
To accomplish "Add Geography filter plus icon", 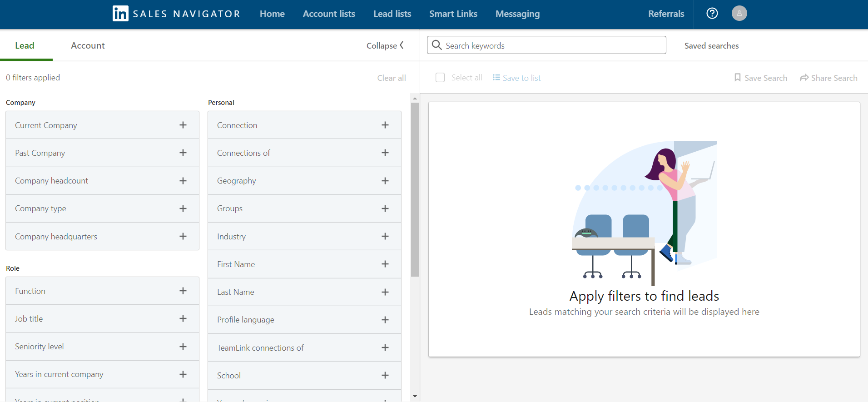I will (x=385, y=181).
